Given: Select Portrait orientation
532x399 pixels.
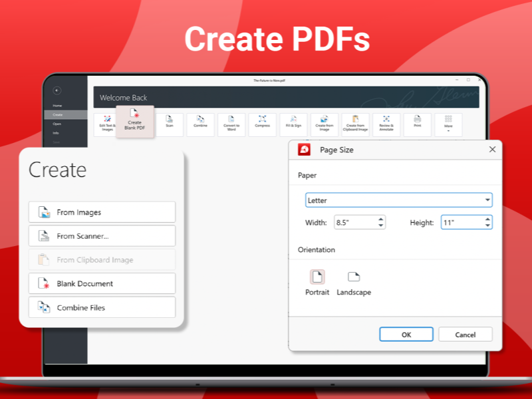Looking at the screenshot, I should (317, 283).
